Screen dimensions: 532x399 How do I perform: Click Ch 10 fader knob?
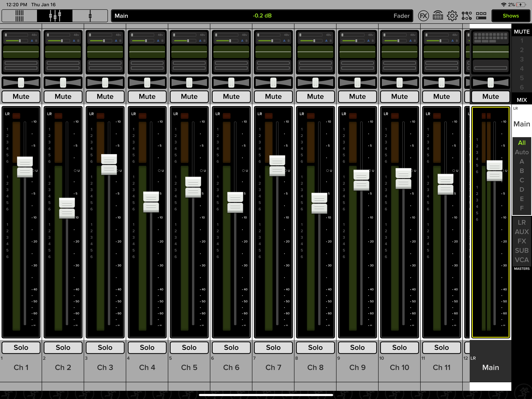click(x=403, y=178)
